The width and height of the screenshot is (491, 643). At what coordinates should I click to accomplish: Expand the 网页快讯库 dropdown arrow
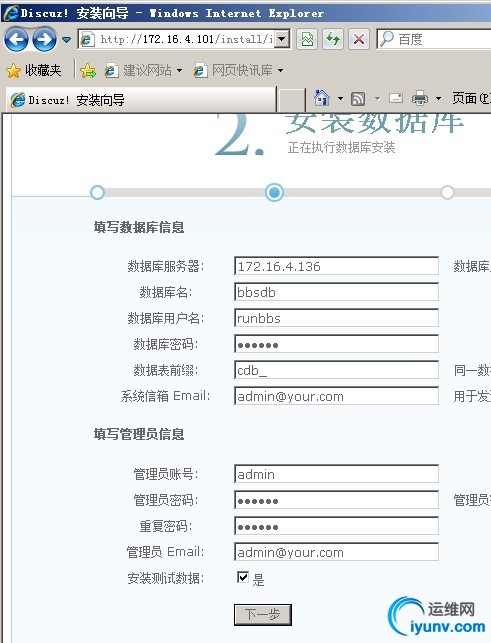[x=281, y=71]
